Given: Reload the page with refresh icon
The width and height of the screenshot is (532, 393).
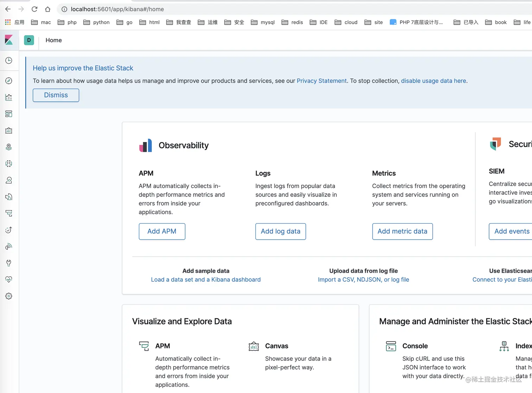Looking at the screenshot, I should (x=34, y=9).
